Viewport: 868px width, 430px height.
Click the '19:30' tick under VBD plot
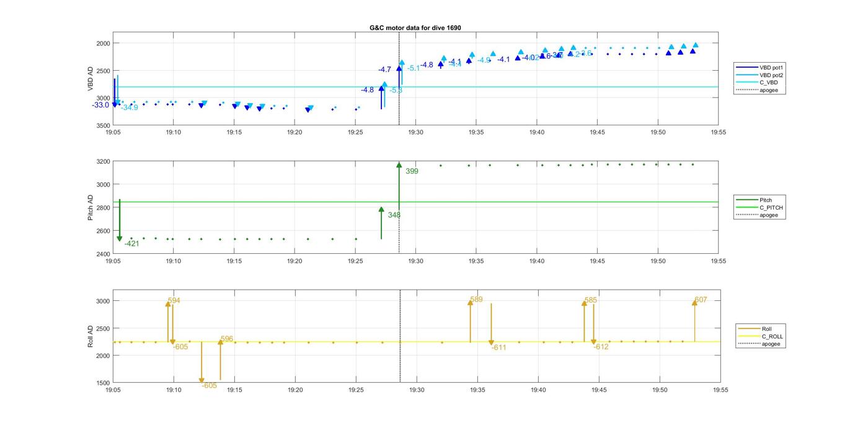point(415,132)
